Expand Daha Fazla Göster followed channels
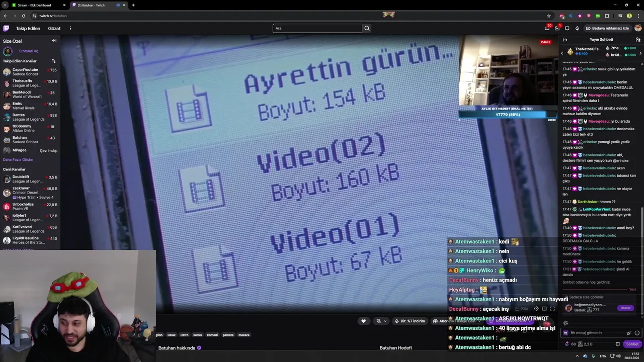The width and height of the screenshot is (644, 362). 18,159
